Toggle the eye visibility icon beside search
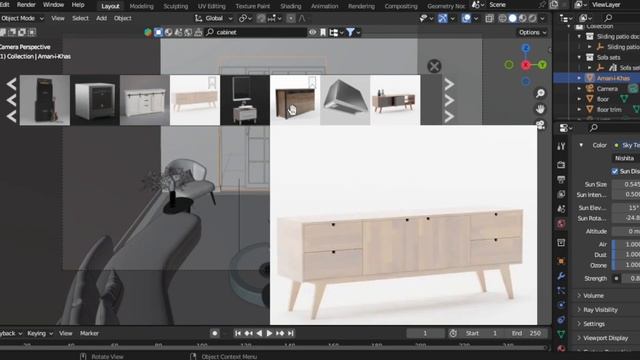The image size is (640, 360). pyautogui.click(x=313, y=32)
